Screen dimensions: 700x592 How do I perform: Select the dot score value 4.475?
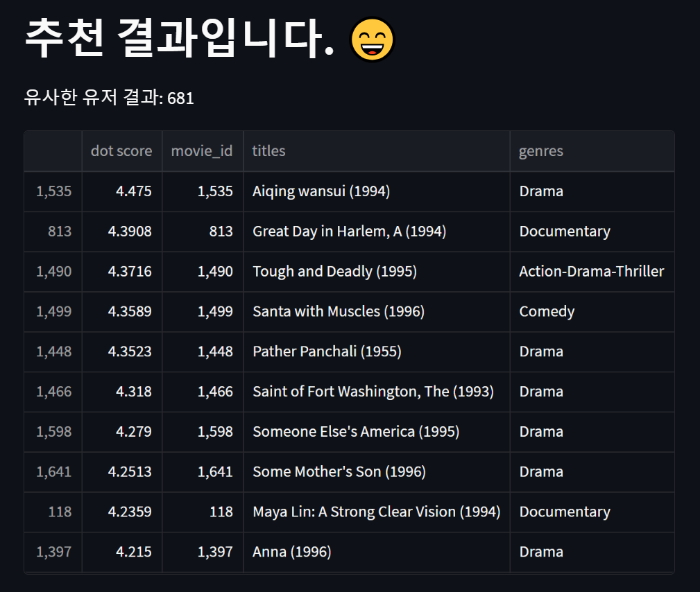click(x=122, y=191)
